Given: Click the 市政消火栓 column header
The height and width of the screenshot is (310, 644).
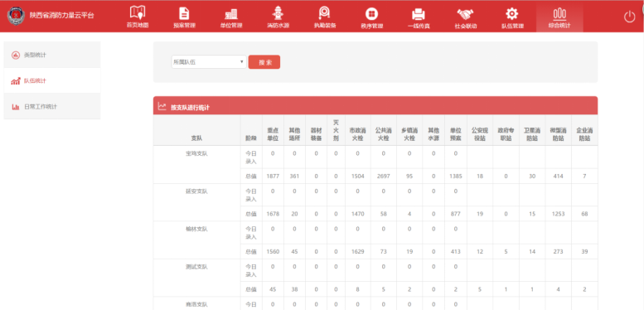Looking at the screenshot, I should pos(357,134).
